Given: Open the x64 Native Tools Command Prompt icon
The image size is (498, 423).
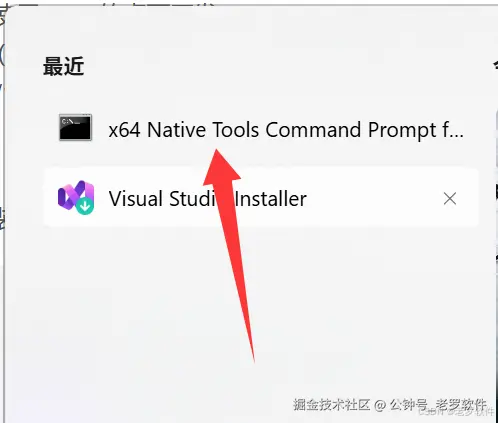Looking at the screenshot, I should pos(75,127).
